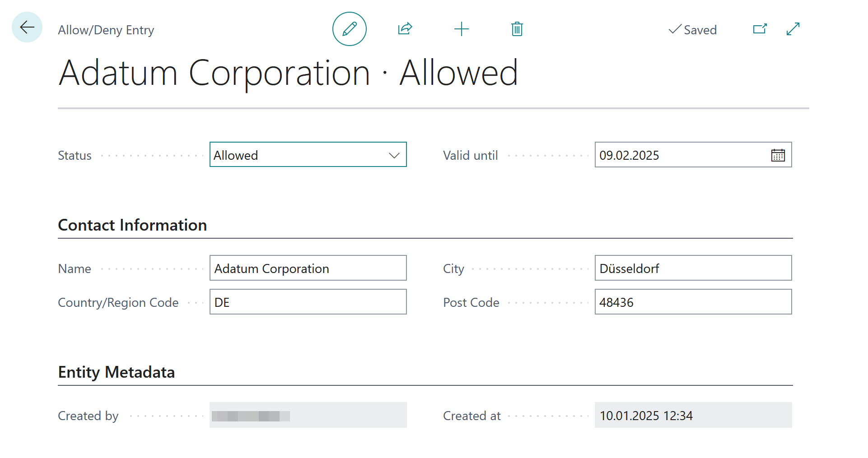Click the Post Code field 48436

tap(693, 302)
